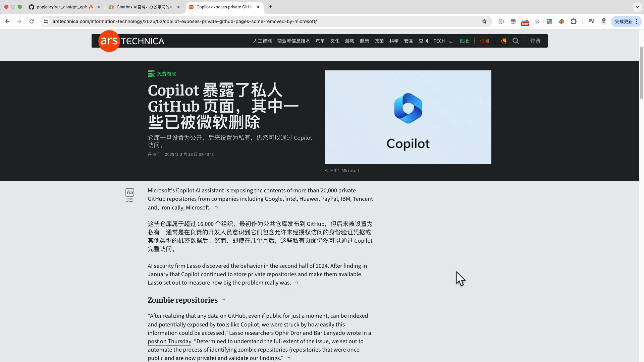Open the pink translate extension icon
This screenshot has width=644, height=362.
pyautogui.click(x=549, y=21)
